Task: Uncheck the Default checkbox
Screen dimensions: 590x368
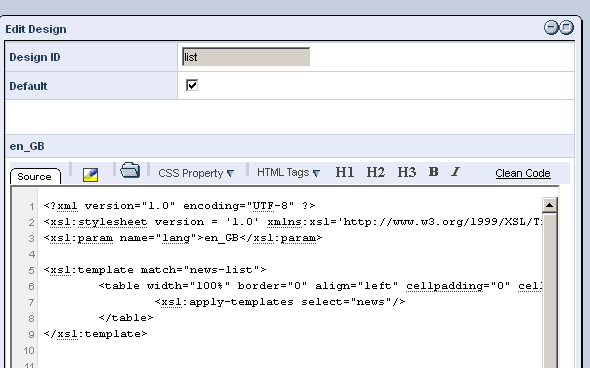Action: pos(192,85)
